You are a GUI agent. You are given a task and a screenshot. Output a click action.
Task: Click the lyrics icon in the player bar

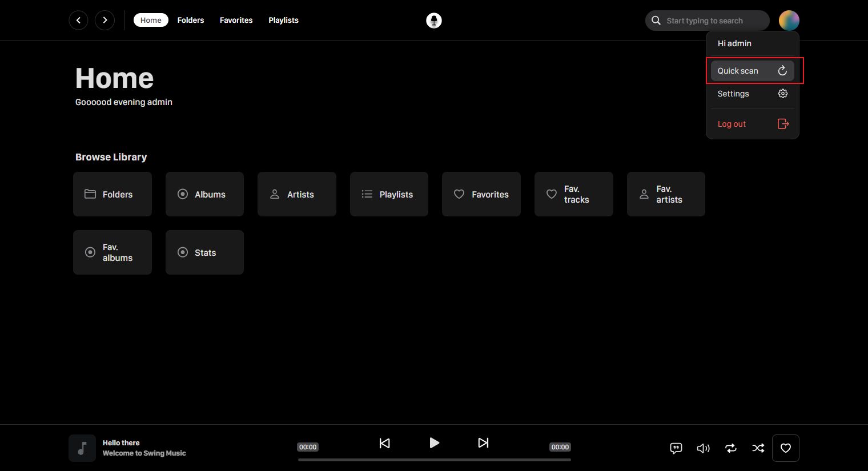point(676,448)
